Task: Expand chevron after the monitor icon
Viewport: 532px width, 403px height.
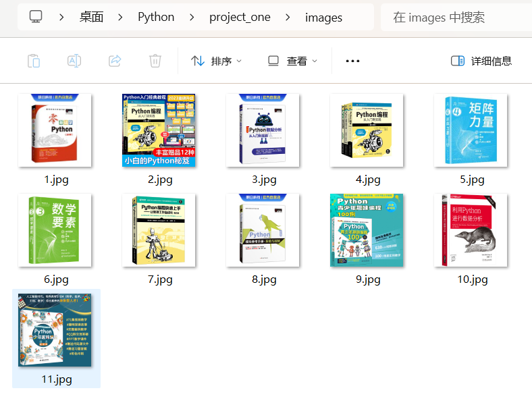Action: point(61,17)
